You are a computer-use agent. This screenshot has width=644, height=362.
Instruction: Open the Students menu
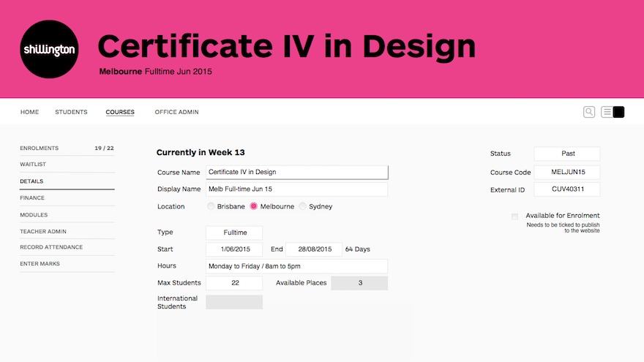[71, 112]
